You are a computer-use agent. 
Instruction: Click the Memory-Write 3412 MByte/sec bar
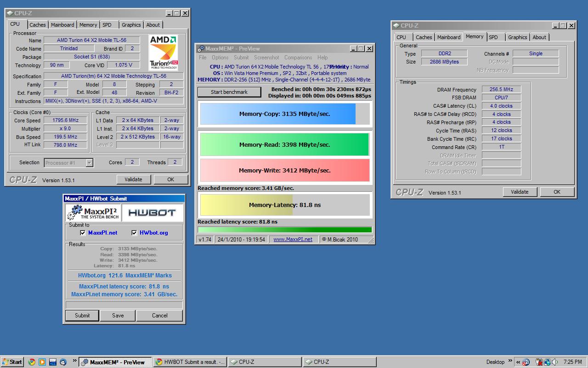click(285, 170)
